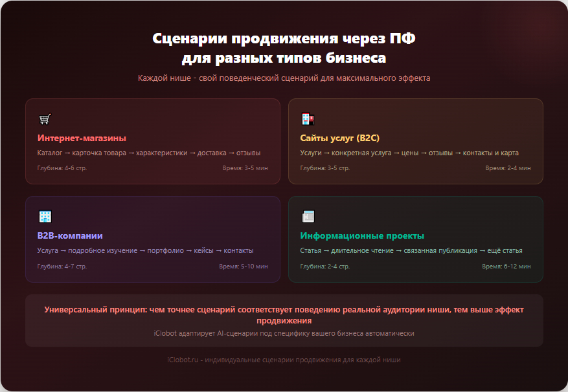This screenshot has width=568, height=392.
Task: Click the hospital building icon above Сайты услуг
Action: (308, 119)
